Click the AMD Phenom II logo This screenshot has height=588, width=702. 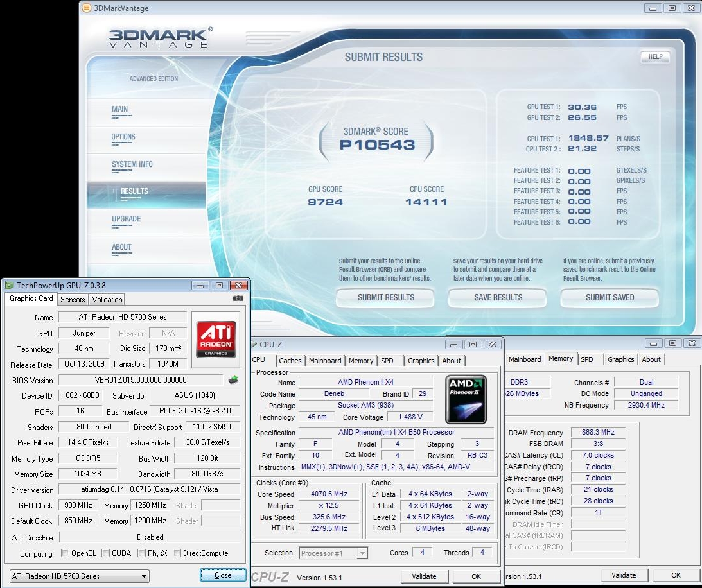tap(466, 399)
